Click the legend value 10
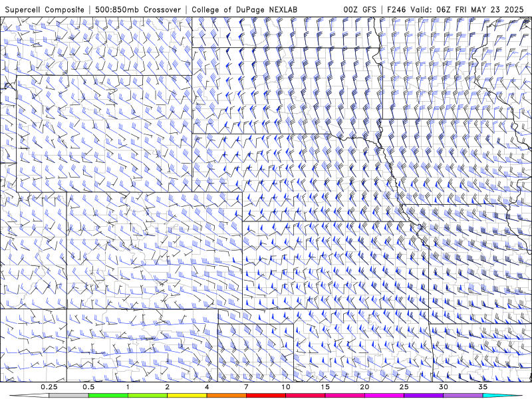Viewport: 532px width, 399px height. (x=286, y=387)
